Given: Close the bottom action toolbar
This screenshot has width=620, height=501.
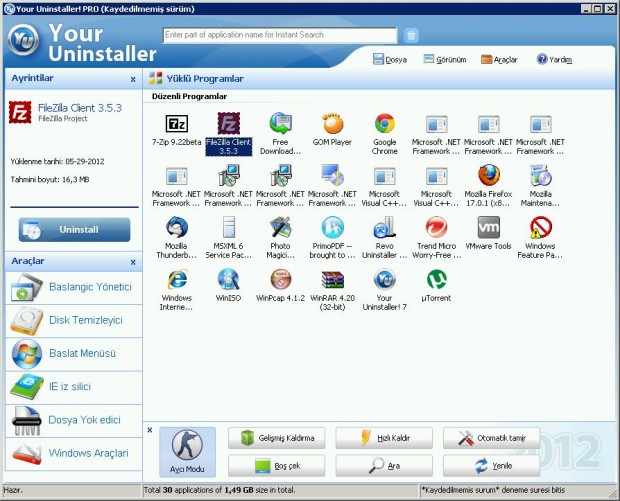Looking at the screenshot, I should coord(150,430).
